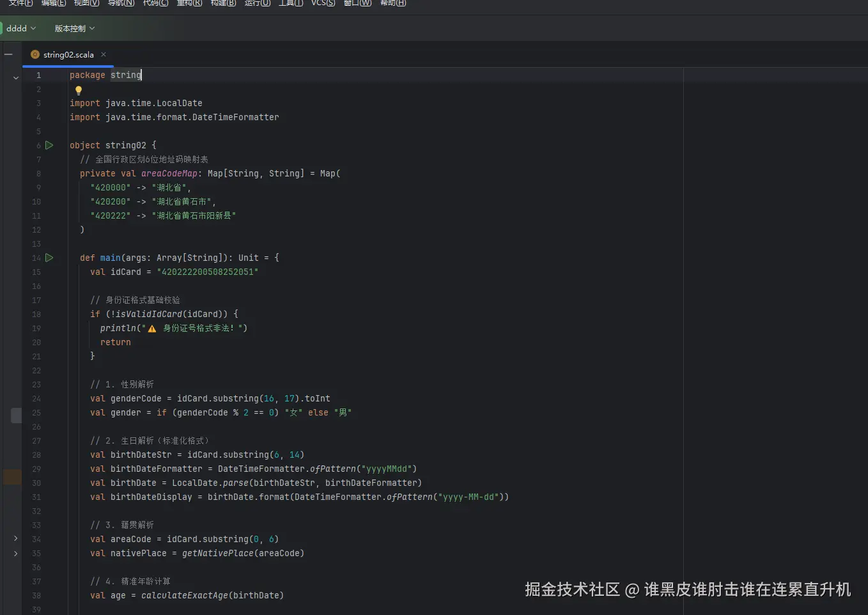The height and width of the screenshot is (615, 868).
Task: Click line number 26 in gutter
Action: click(36, 426)
